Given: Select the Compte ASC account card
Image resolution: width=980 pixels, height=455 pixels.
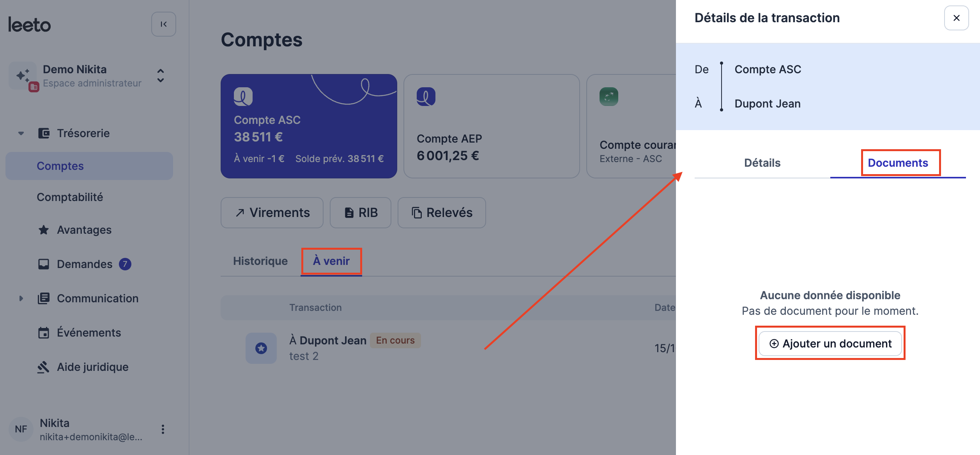Looking at the screenshot, I should pos(309,126).
